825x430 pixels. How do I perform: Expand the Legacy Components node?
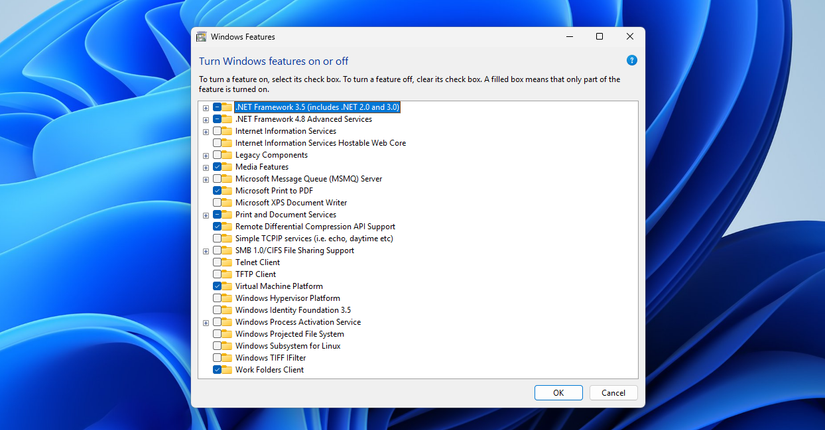tap(206, 156)
